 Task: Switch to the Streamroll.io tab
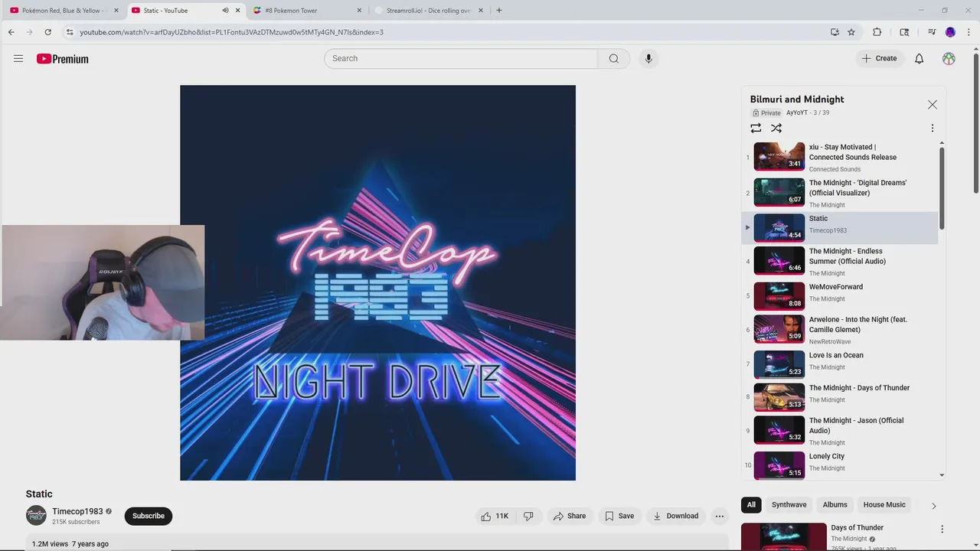(x=429, y=11)
